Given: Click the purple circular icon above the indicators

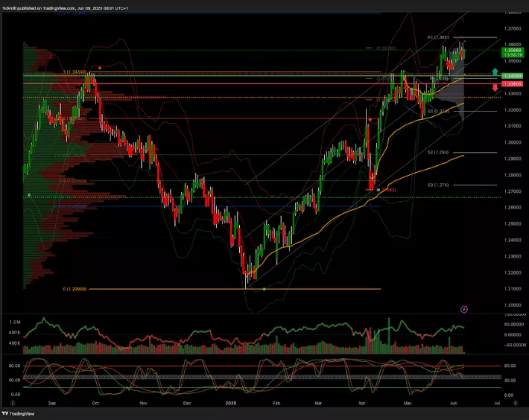Looking at the screenshot, I should click(464, 308).
